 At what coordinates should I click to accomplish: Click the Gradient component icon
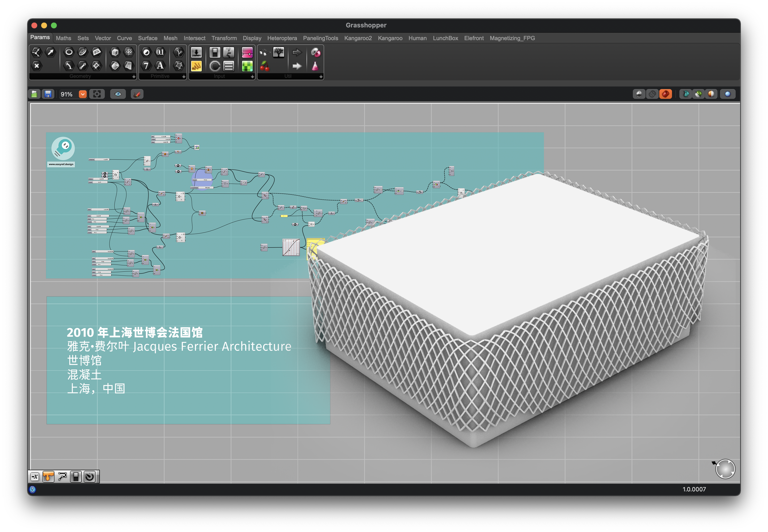pyautogui.click(x=247, y=52)
